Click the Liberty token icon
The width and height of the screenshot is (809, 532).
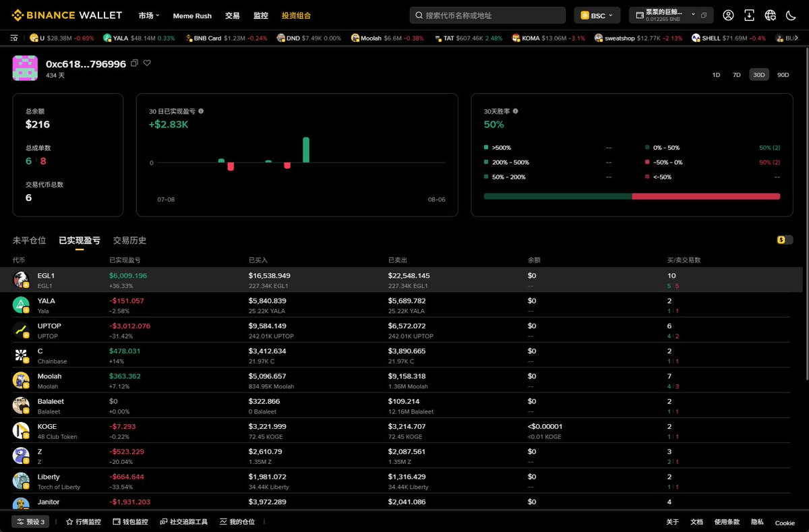[x=21, y=481]
